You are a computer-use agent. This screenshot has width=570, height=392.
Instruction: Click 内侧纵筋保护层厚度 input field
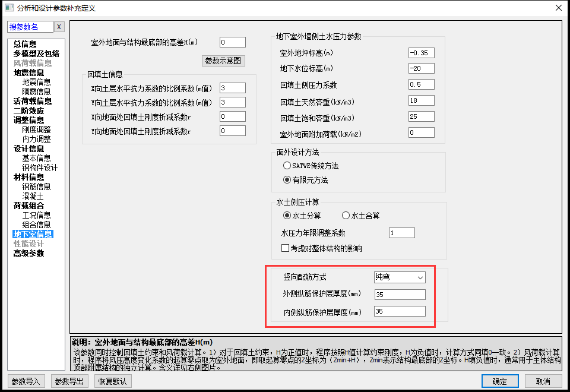pos(400,311)
